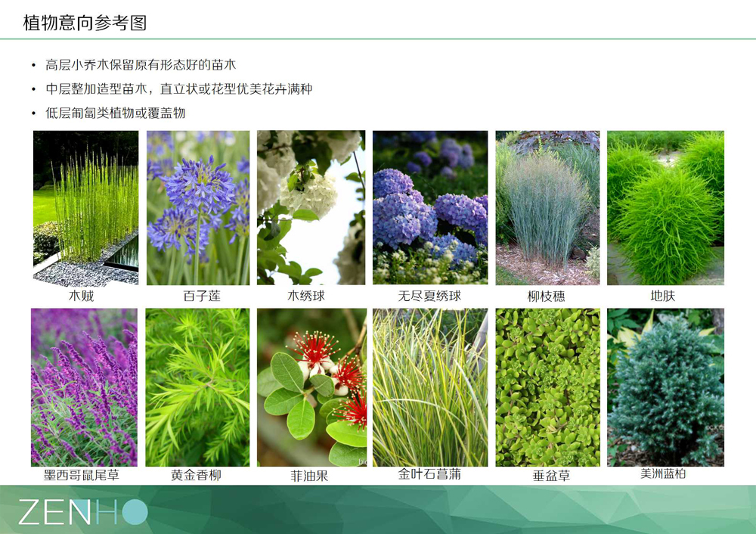Select the caption 墨西哥鼠尾草
The width and height of the screenshot is (756, 534).
(x=82, y=475)
